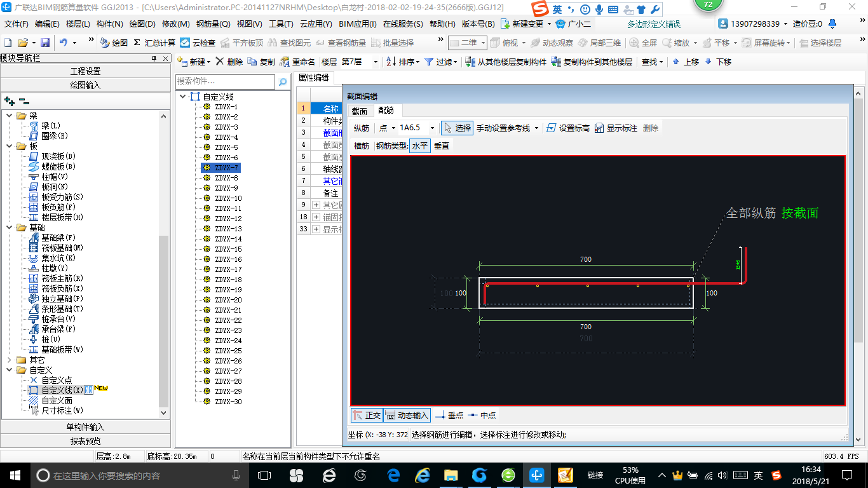Pin the 模块导航栏 panel
Screen dimensions: 868x488
154,58
